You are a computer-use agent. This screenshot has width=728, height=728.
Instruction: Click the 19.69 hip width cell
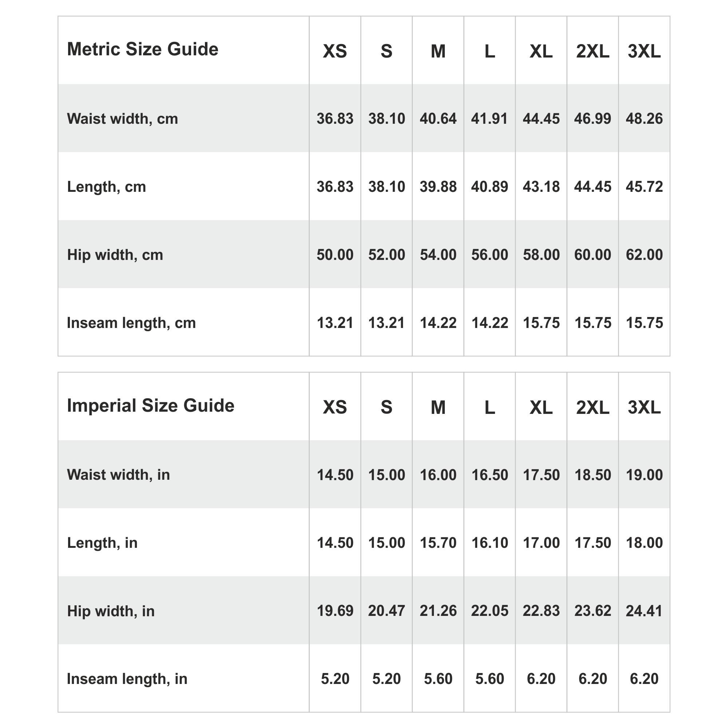(x=335, y=611)
